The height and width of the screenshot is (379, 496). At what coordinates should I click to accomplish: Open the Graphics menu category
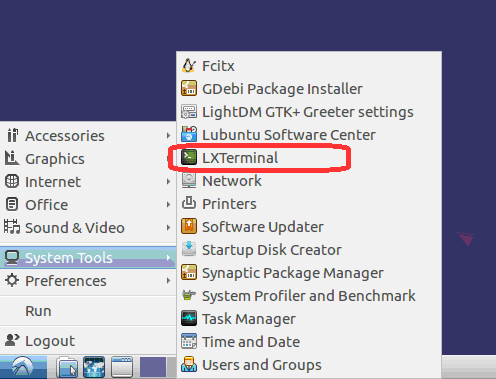(x=88, y=159)
